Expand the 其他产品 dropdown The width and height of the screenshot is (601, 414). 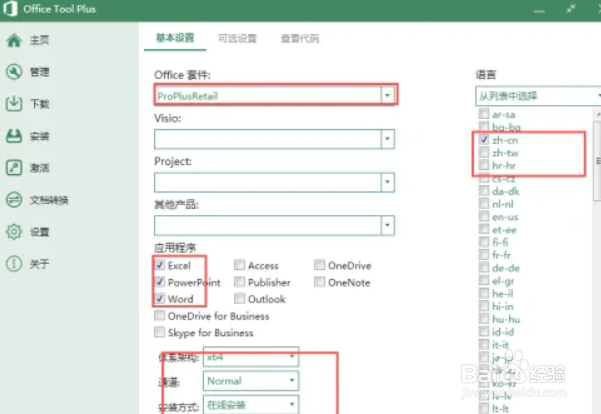tap(387, 225)
